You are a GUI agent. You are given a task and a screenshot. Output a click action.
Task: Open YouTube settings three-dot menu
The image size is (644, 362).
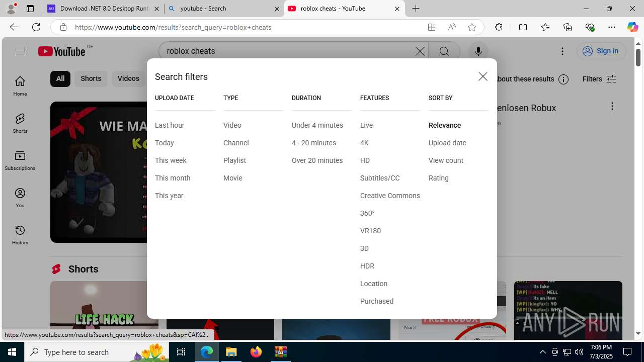click(562, 51)
